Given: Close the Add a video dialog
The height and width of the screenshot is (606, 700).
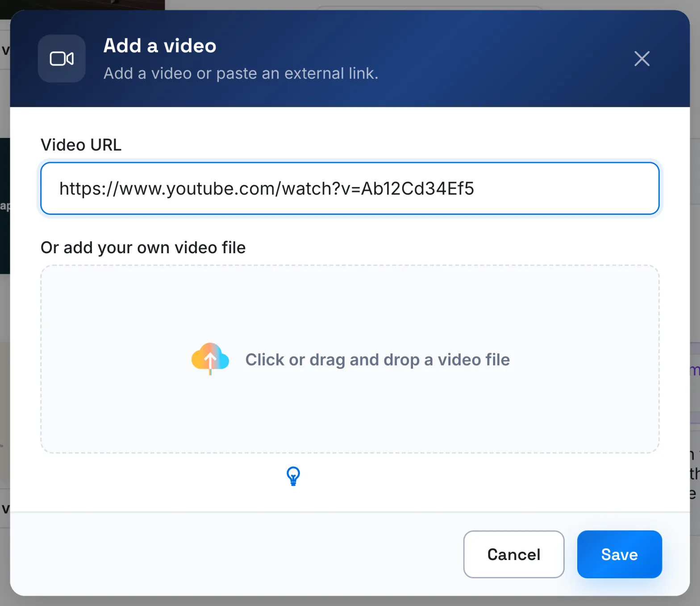Looking at the screenshot, I should [642, 59].
